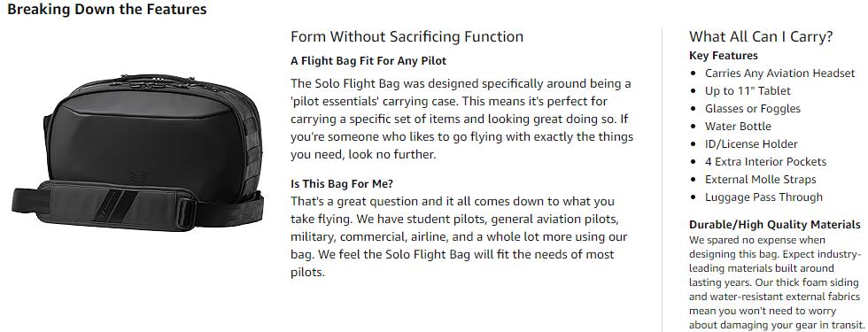Viewport: 868px width, 332px height.
Task: Click 'Form Without Sacrificing Function' heading
Action: tap(407, 37)
